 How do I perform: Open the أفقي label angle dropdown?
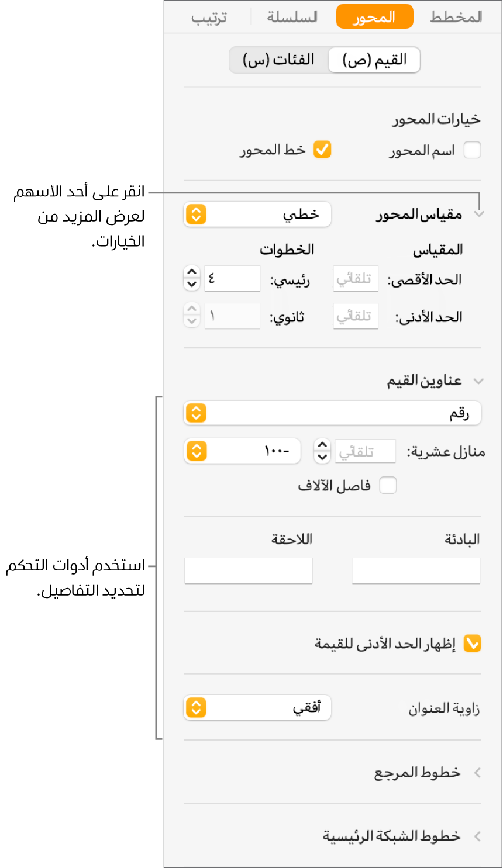257,708
